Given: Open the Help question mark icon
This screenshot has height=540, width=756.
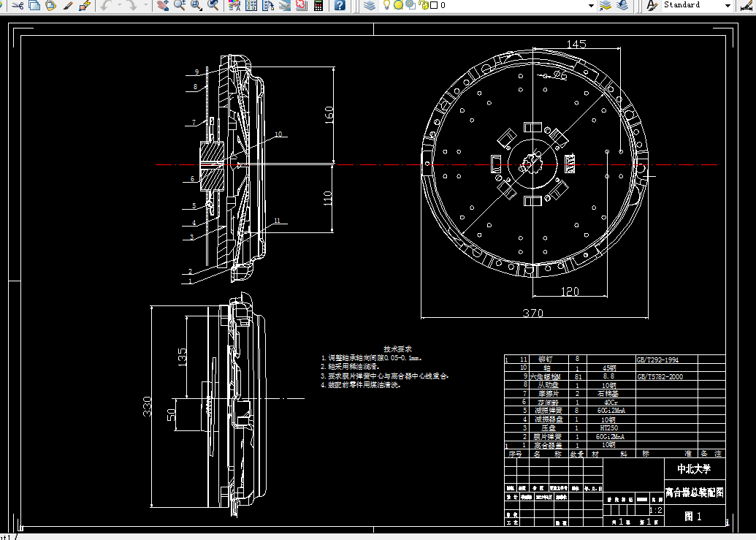Looking at the screenshot, I should 340,5.
